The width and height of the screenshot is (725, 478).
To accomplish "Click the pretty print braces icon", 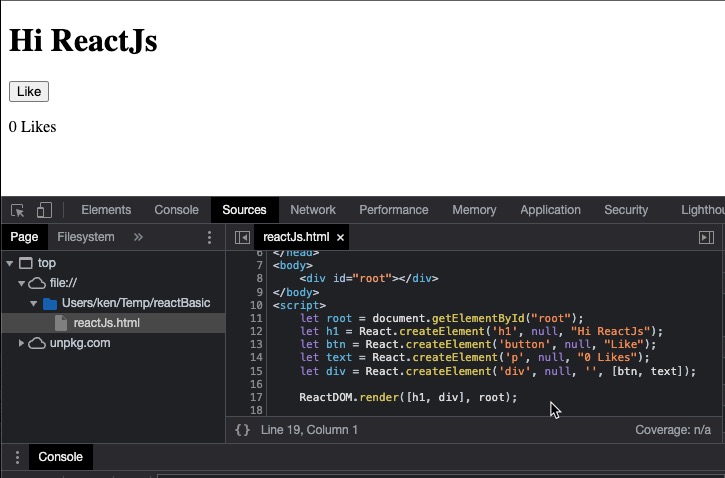I will [242, 430].
